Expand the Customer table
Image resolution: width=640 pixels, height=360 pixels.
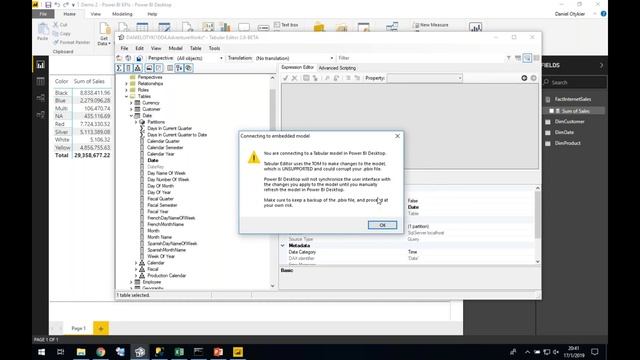[131, 109]
